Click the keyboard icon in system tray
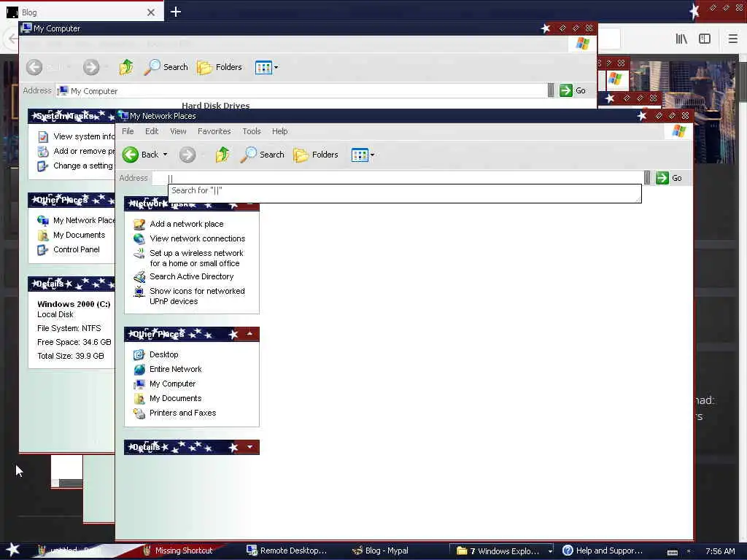Image resolution: width=747 pixels, height=560 pixels. pos(672,553)
